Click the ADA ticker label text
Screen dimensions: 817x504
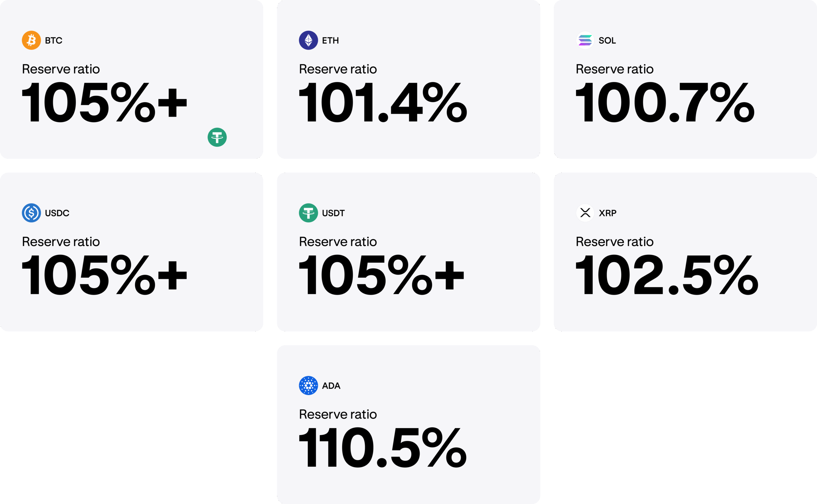[331, 386]
